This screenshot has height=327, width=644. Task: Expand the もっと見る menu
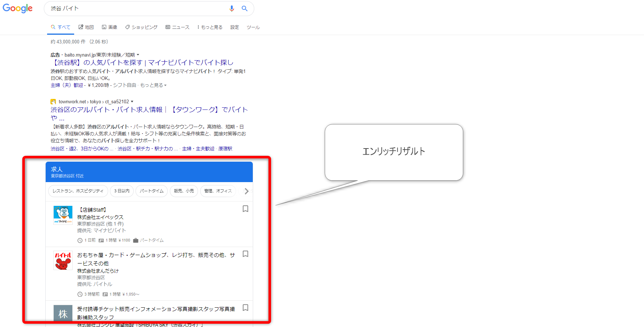(210, 27)
